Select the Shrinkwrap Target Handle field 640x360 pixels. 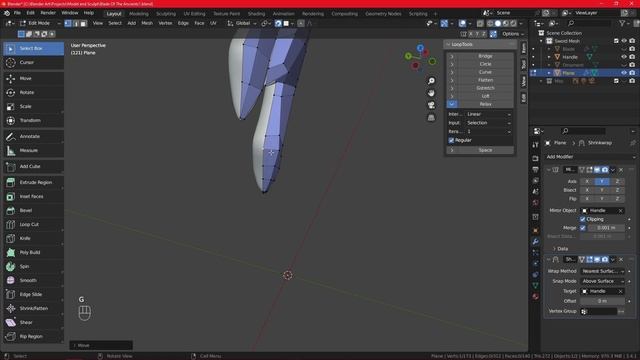click(x=602, y=291)
